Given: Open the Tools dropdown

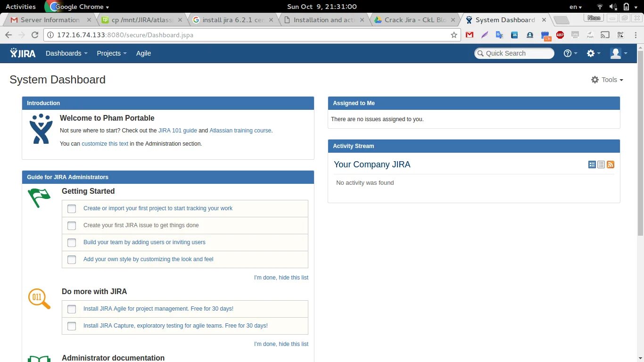Looking at the screenshot, I should coord(607,80).
